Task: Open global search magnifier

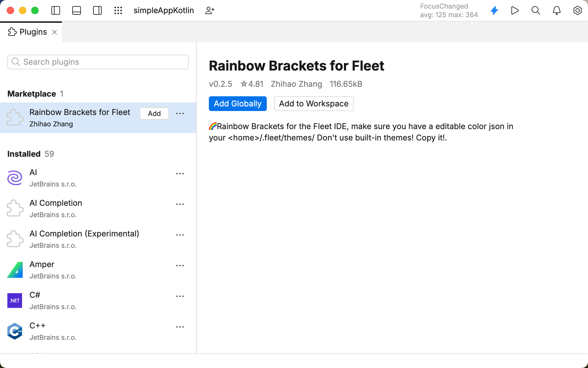Action: [x=536, y=10]
